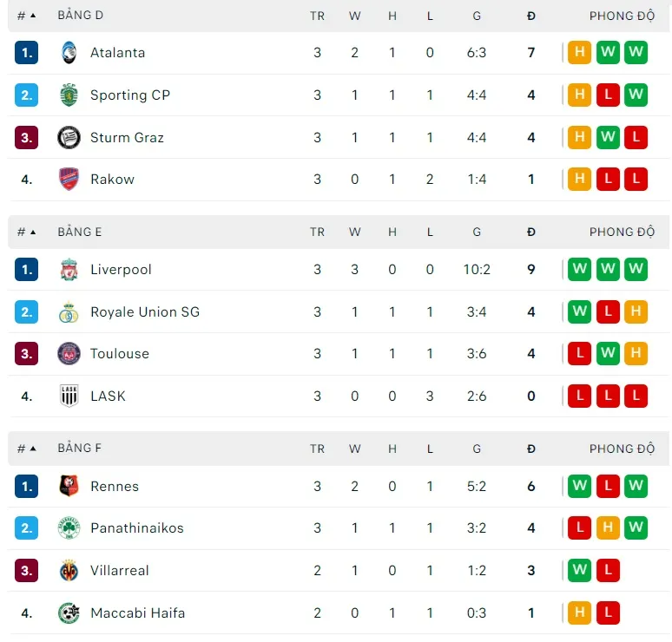The image size is (672, 642).
Task: Click the Bảng E points column header
Action: [531, 233]
